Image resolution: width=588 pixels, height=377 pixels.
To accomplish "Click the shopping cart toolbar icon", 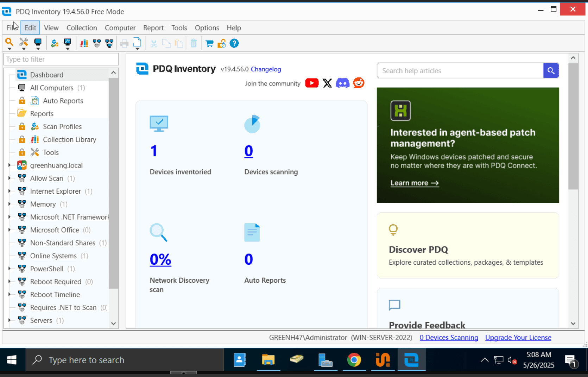I will [209, 43].
